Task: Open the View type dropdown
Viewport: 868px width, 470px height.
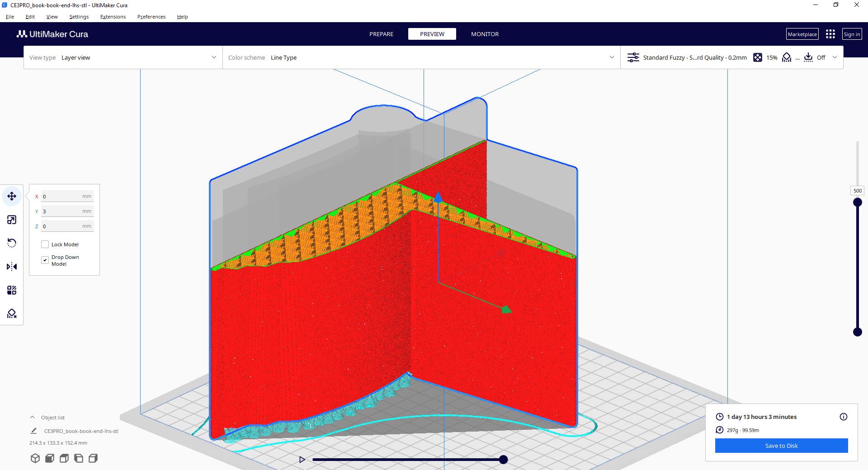Action: [x=123, y=57]
